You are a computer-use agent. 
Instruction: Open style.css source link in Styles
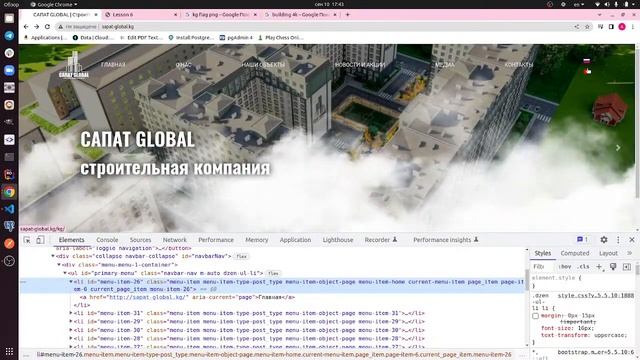click(x=596, y=295)
